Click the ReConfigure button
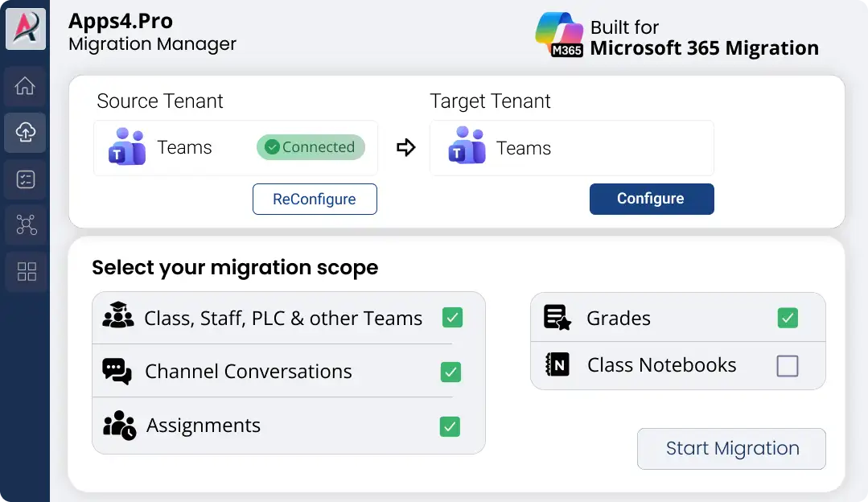 (x=315, y=200)
